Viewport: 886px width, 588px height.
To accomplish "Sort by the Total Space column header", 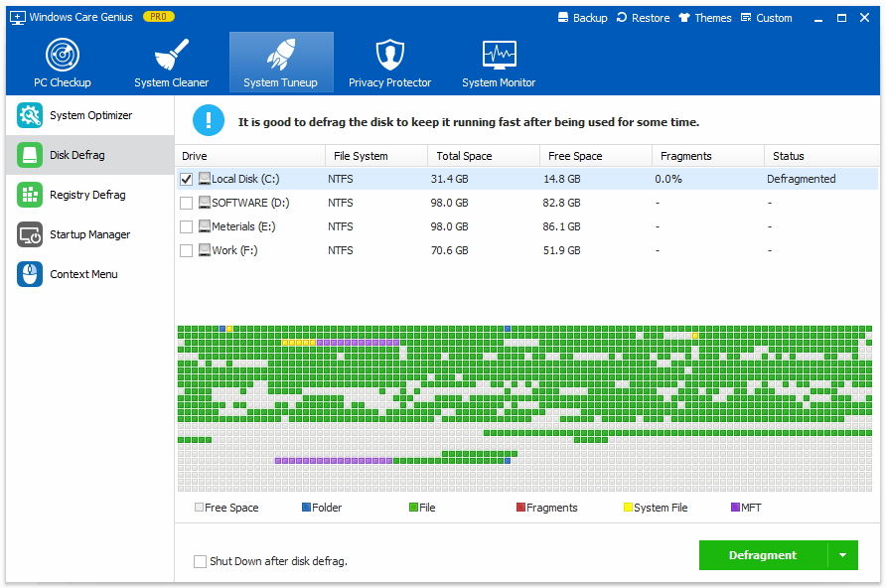I will (484, 156).
